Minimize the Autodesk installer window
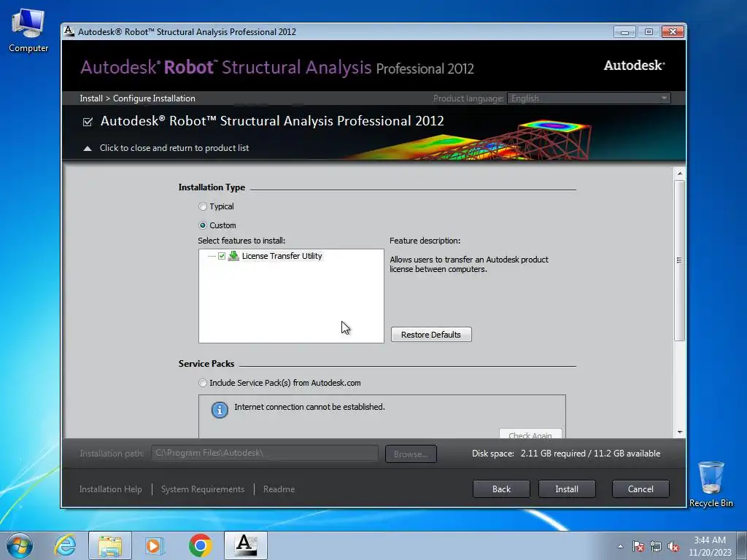747x560 pixels. [624, 32]
